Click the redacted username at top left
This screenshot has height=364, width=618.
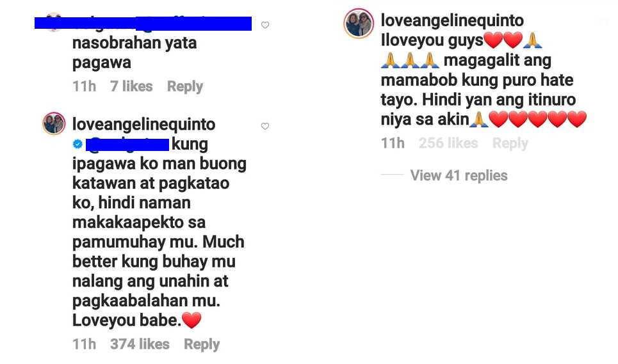coord(143,24)
